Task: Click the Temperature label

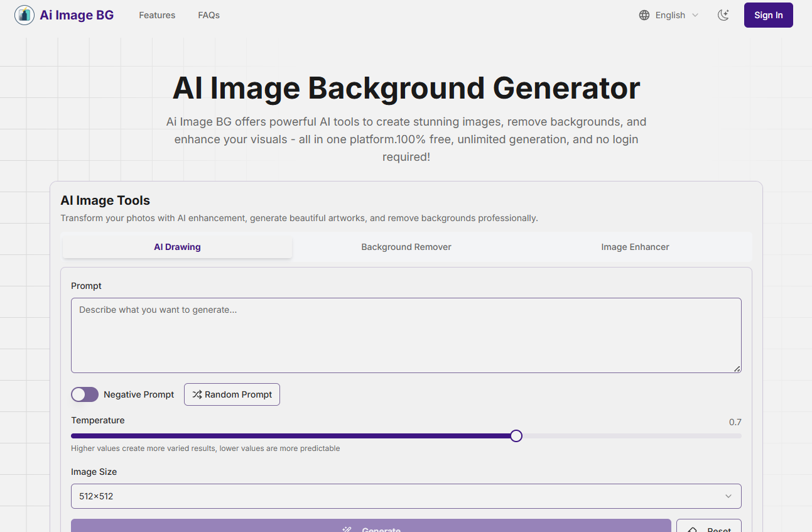Action: [98, 420]
